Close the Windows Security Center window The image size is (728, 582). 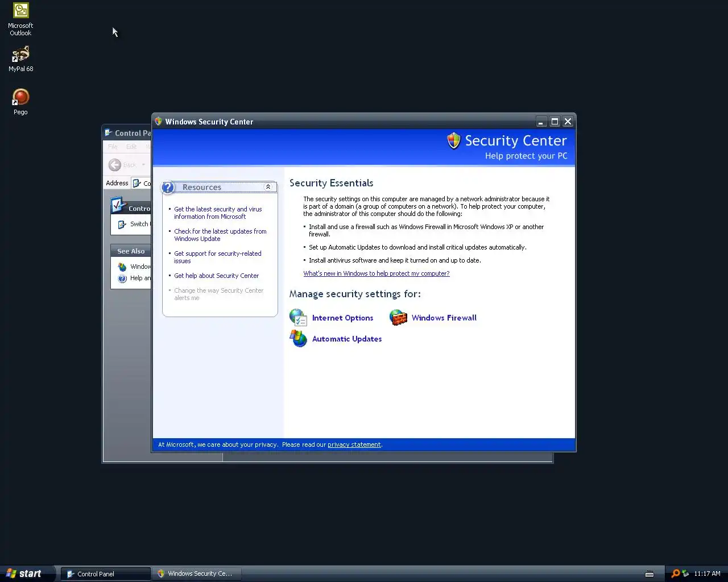(568, 122)
